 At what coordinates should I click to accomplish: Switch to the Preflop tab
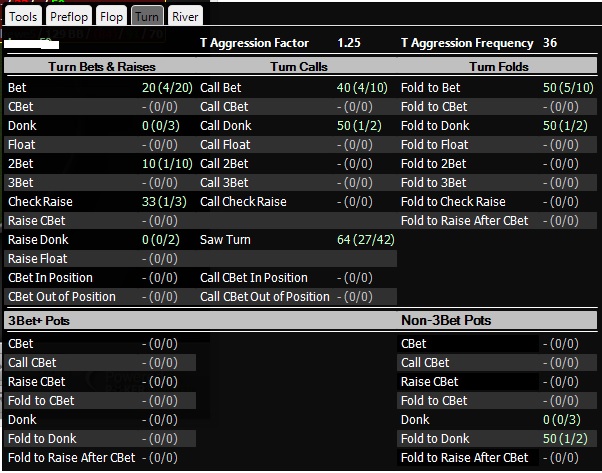click(70, 16)
